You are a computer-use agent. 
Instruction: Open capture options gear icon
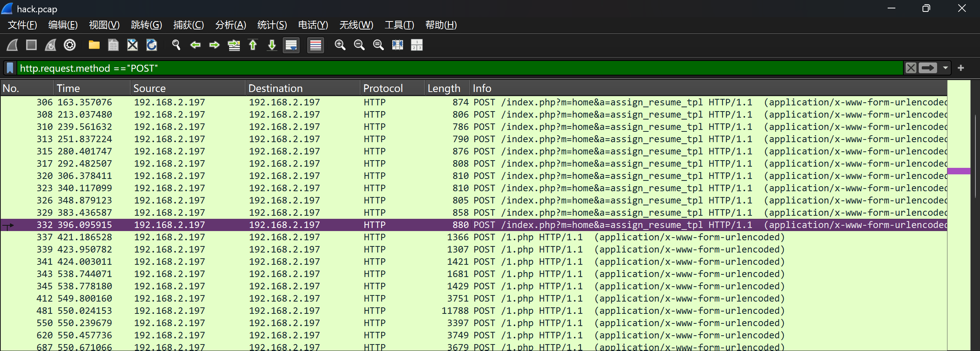[70, 45]
